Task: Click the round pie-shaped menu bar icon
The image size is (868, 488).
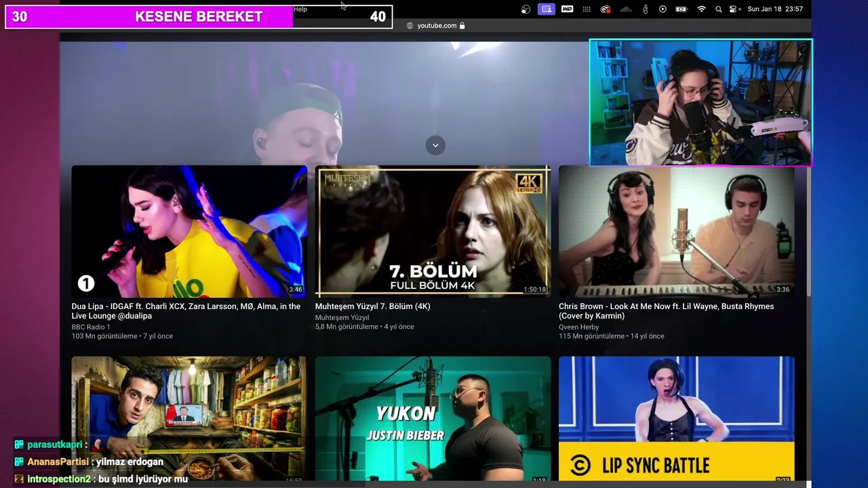Action: (526, 9)
